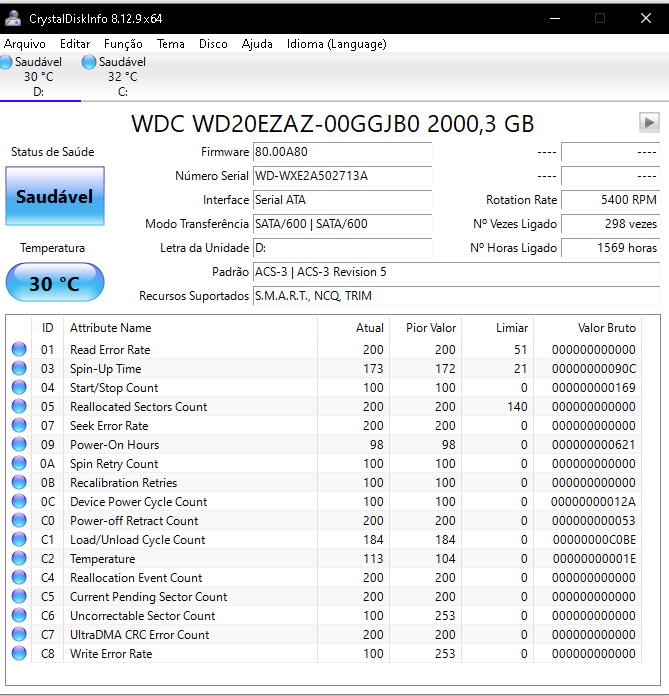Viewport: 669px width, 696px height.
Task: Select the Write Error Rate attribute name
Action: click(111, 654)
